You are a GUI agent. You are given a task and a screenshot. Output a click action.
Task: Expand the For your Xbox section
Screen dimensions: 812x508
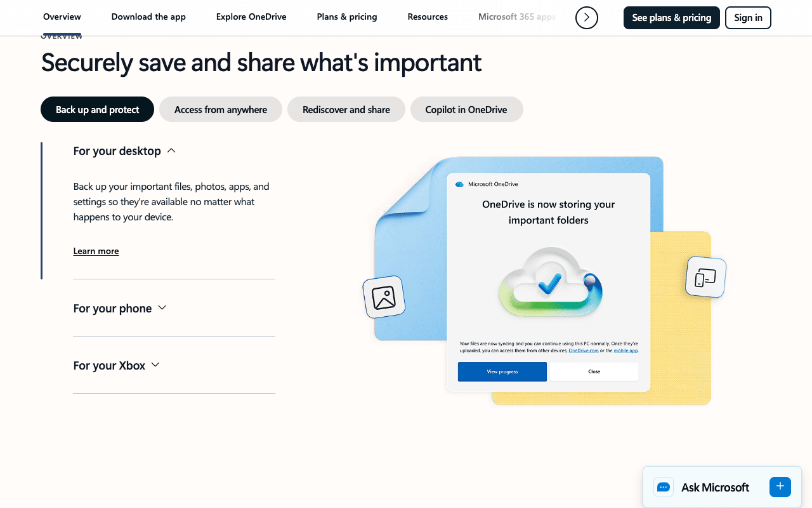117,365
